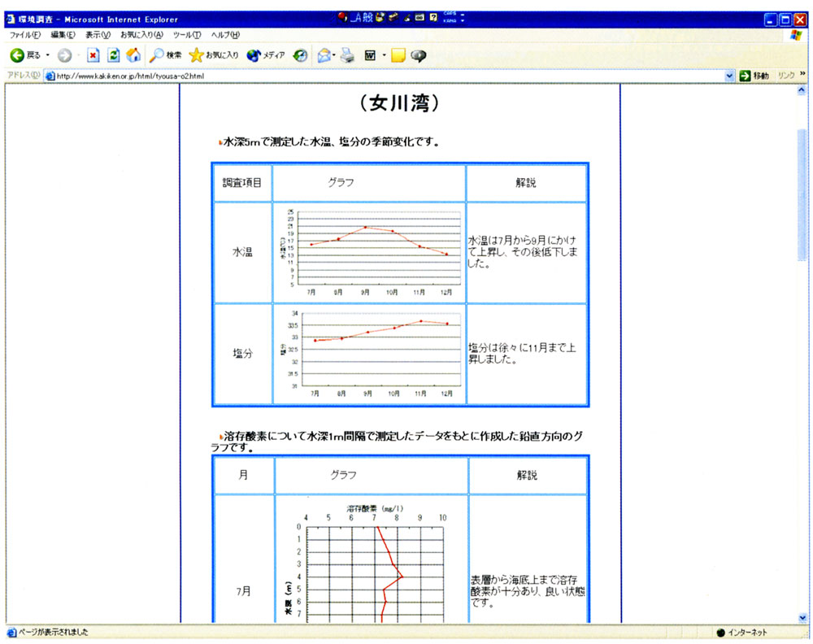This screenshot has width=813, height=644.
Task: Click the Windows flag logo throbber
Action: [x=797, y=35]
